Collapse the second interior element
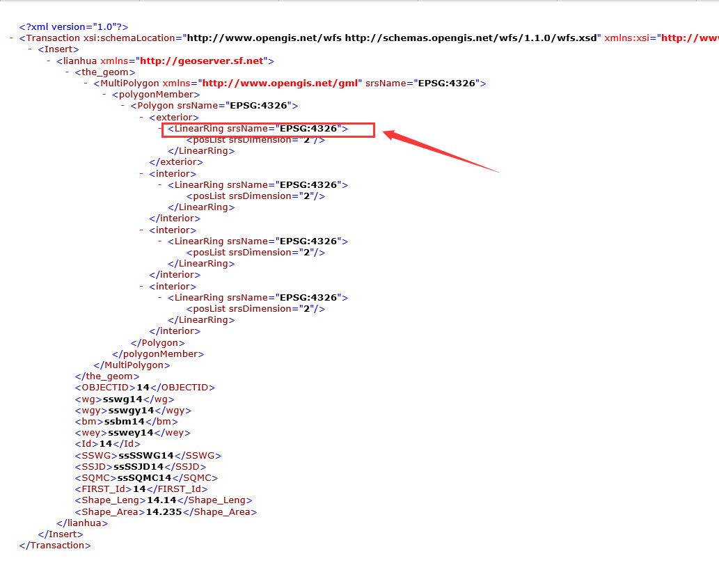The height and width of the screenshot is (588, 719). point(141,230)
